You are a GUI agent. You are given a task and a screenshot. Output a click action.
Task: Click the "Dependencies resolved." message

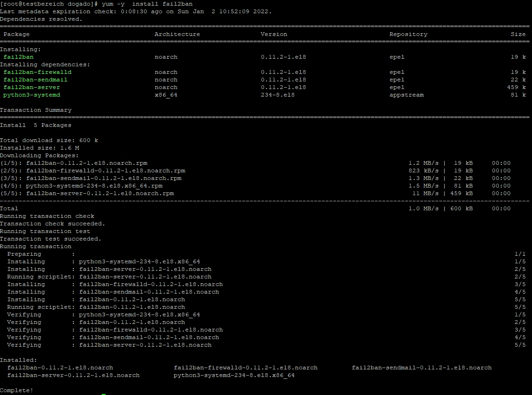click(41, 19)
